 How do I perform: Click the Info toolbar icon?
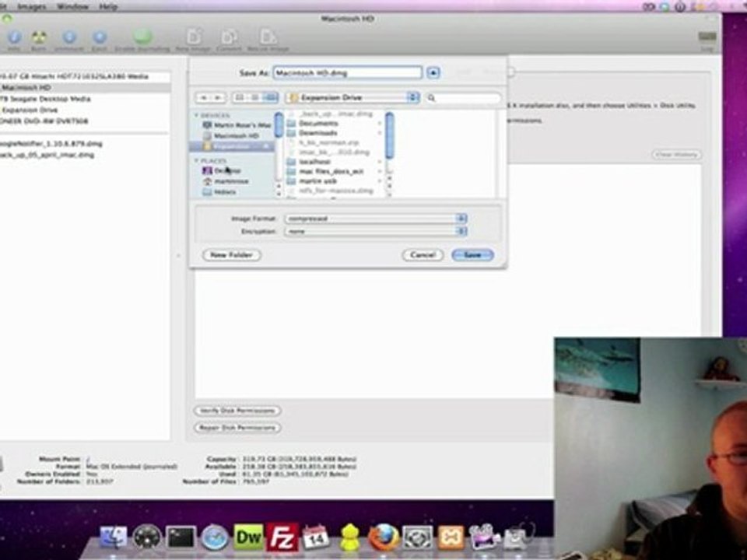(x=14, y=37)
